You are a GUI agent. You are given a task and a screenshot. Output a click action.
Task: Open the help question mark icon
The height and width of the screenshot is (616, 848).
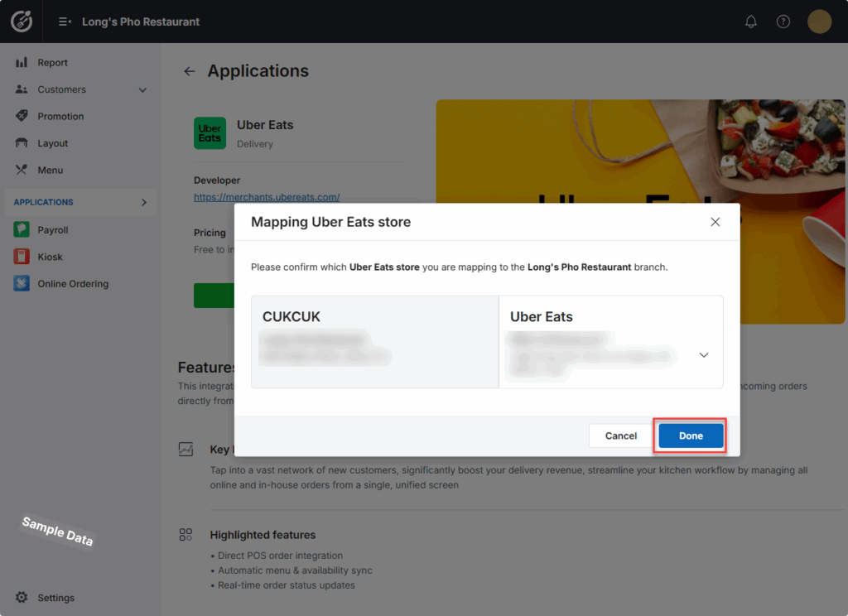(x=783, y=22)
